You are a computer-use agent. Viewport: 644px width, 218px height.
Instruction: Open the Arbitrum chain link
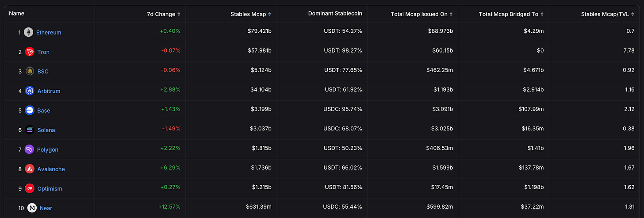[x=49, y=91]
